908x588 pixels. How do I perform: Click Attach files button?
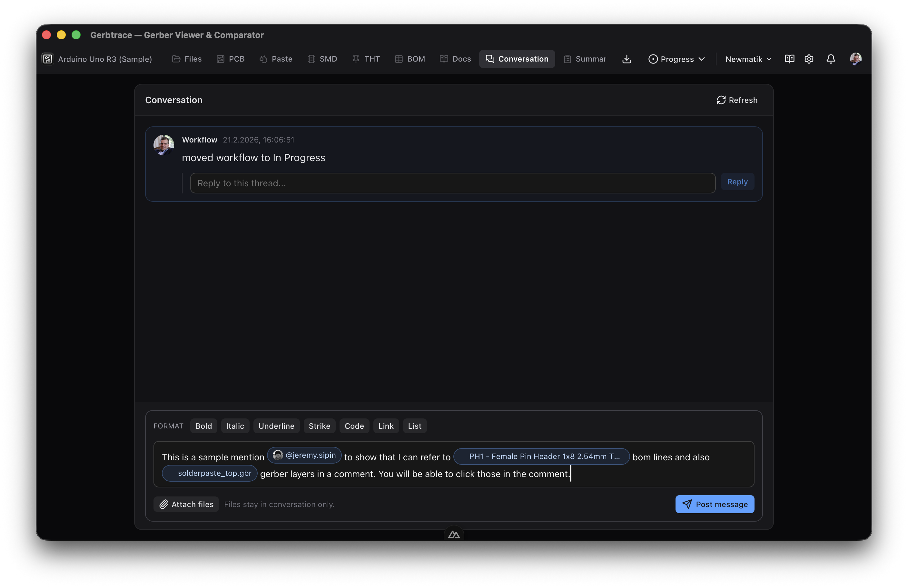(186, 504)
